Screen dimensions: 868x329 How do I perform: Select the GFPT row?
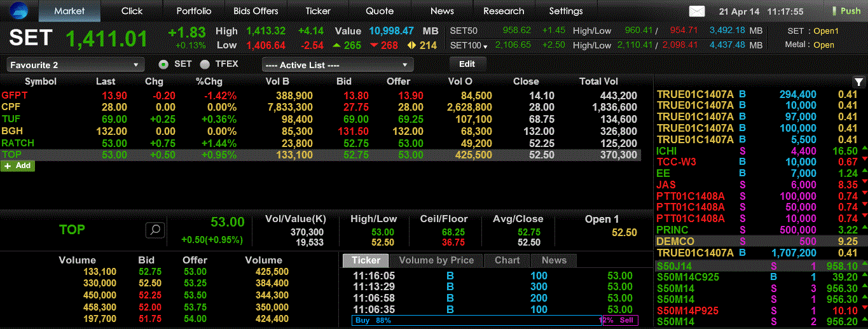[x=320, y=95]
